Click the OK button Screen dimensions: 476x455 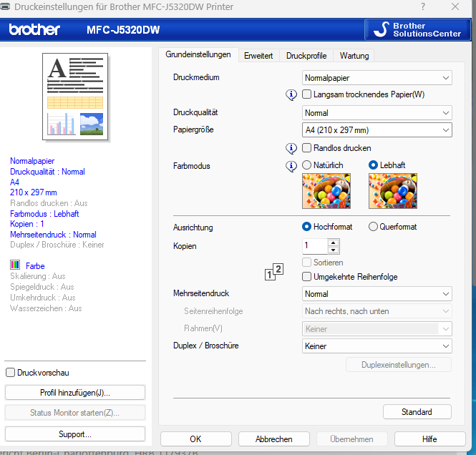196,439
